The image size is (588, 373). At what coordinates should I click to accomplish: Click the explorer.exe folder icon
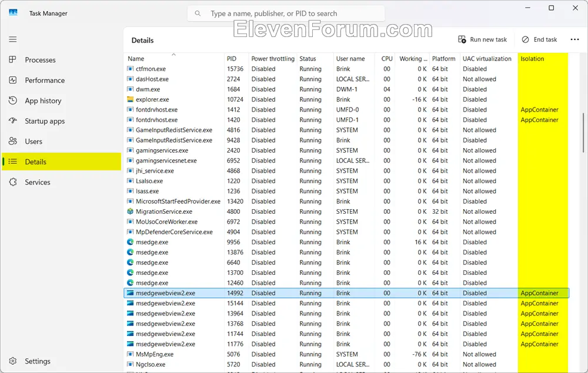pyautogui.click(x=130, y=99)
